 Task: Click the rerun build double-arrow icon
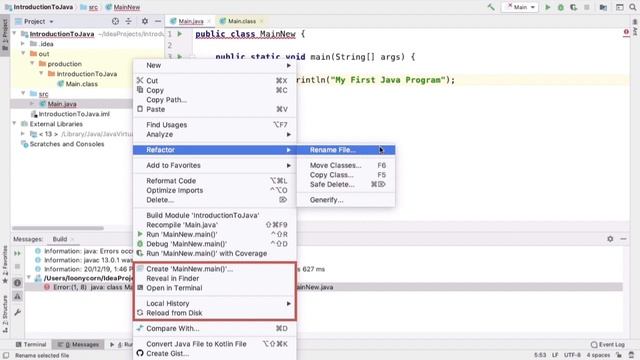pyautogui.click(x=18, y=253)
